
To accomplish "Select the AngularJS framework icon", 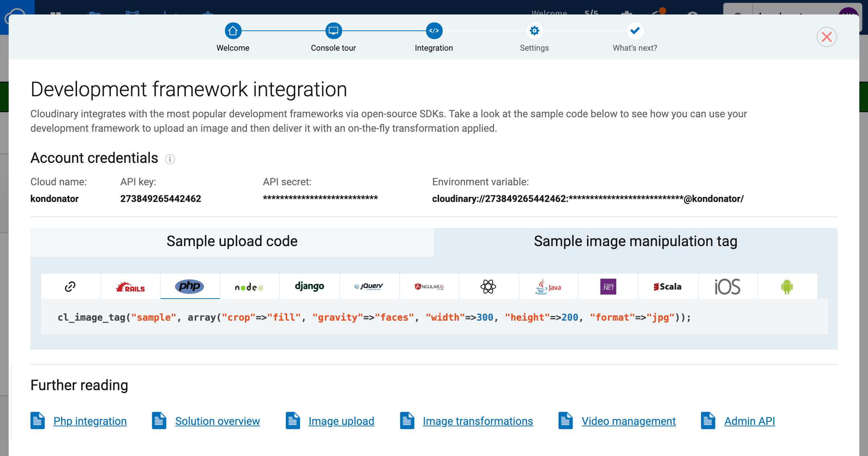I will point(429,287).
